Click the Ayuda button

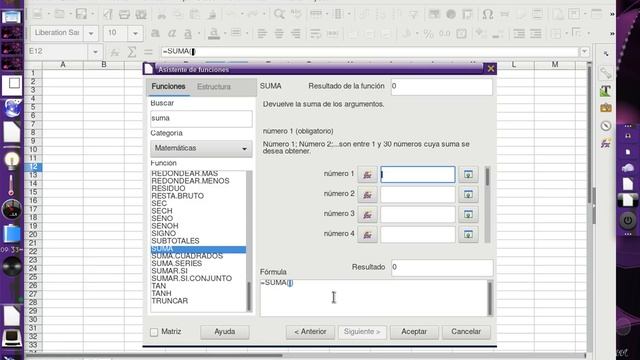pyautogui.click(x=224, y=332)
